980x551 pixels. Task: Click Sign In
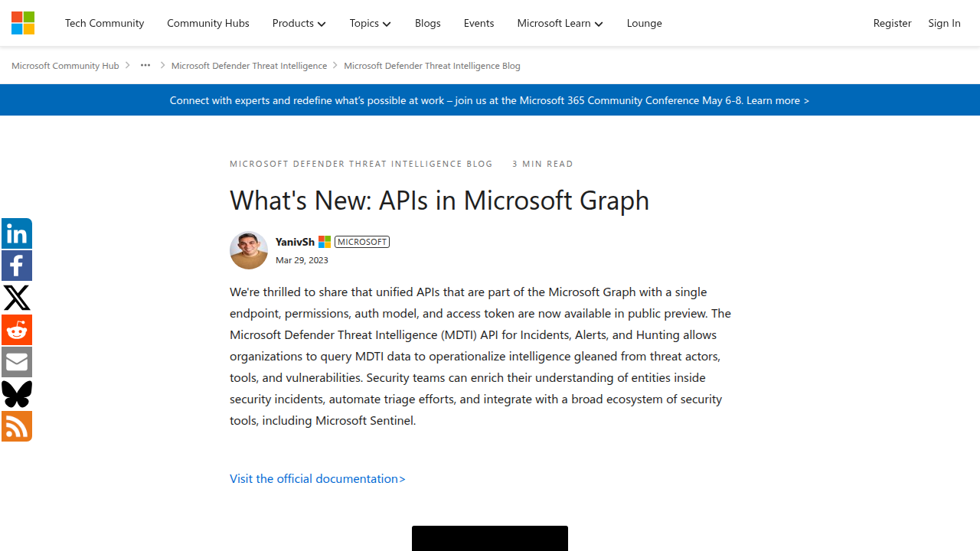click(945, 23)
